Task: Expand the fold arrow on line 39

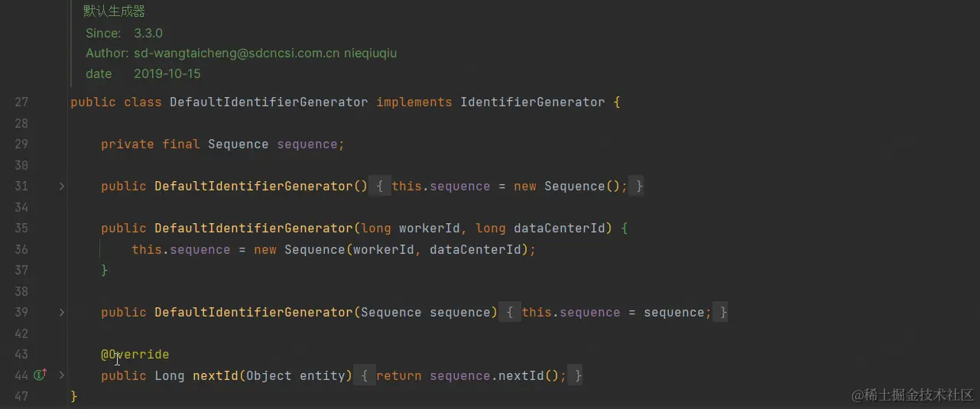Action: (62, 313)
